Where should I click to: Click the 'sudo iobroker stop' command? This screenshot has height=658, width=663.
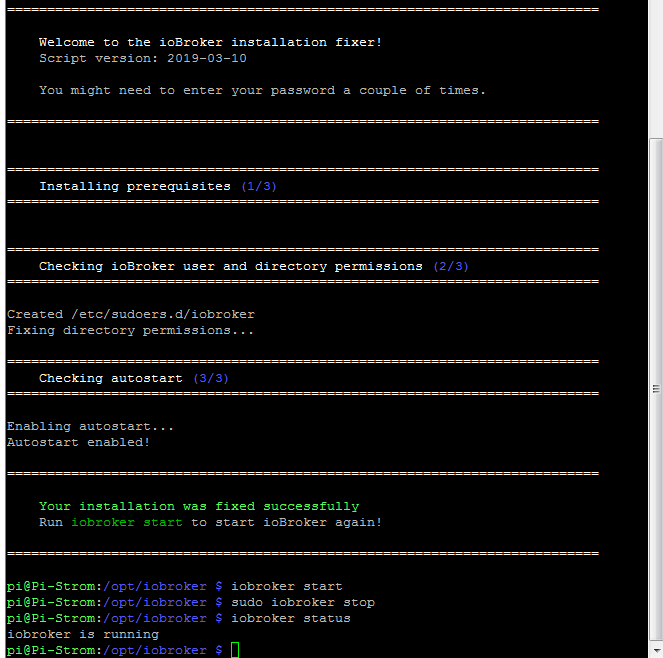303,602
